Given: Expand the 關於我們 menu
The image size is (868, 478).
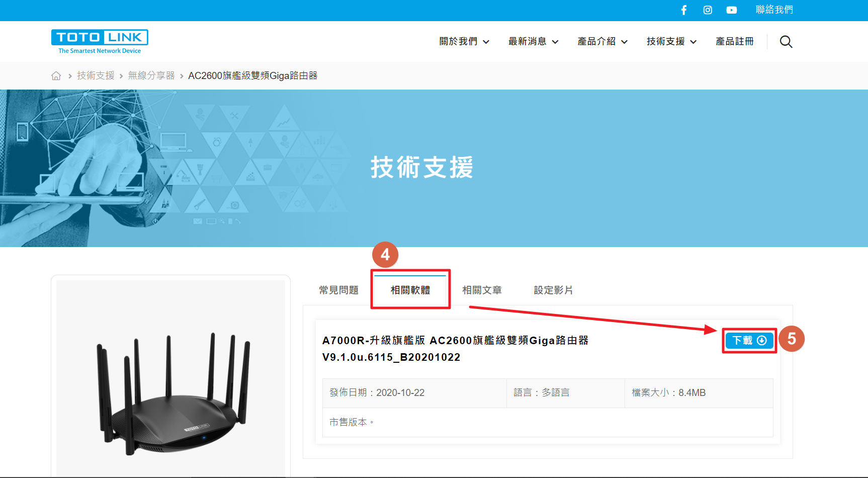Looking at the screenshot, I should [464, 41].
